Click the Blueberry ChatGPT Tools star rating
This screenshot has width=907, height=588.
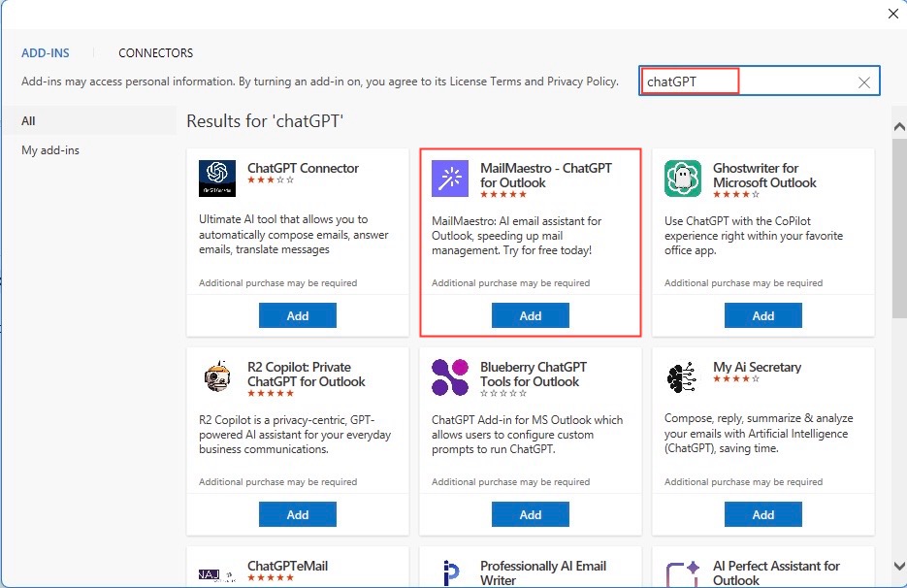[x=503, y=394]
